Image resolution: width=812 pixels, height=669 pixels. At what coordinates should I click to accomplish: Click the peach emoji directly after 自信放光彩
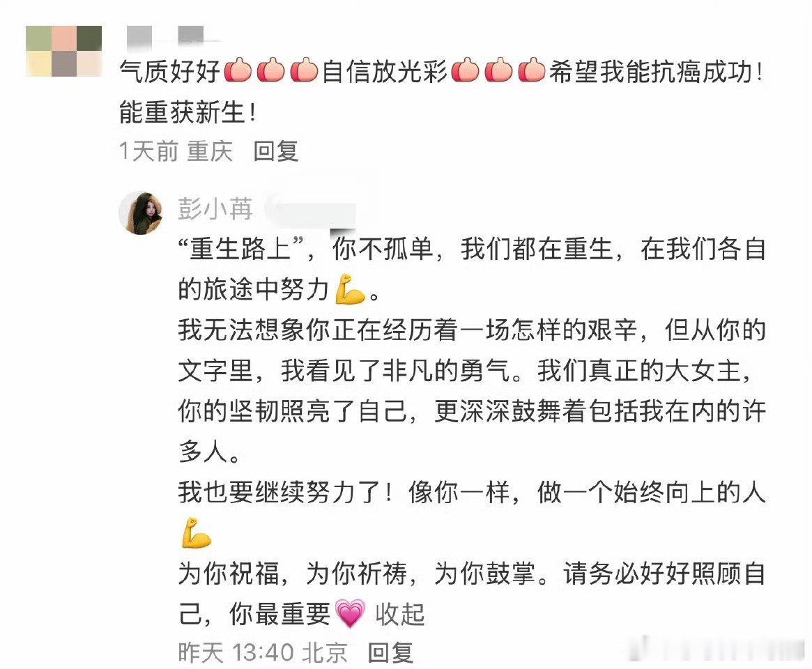[466, 70]
